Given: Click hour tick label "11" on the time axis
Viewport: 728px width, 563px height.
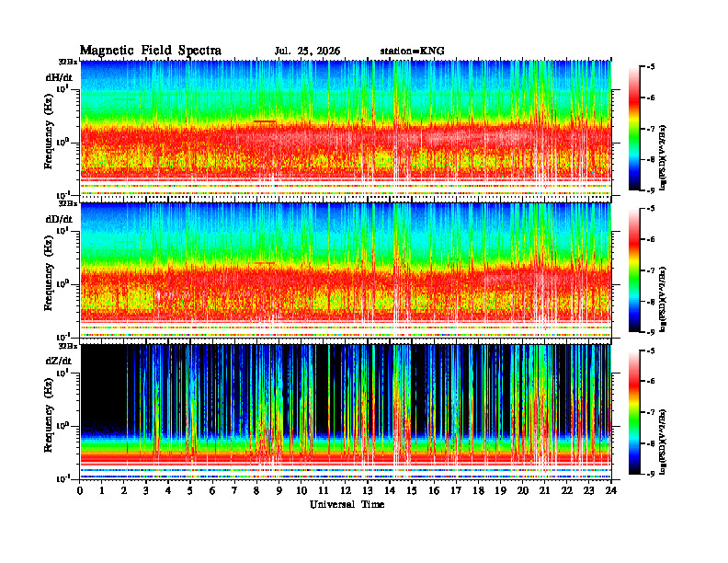Looking at the screenshot, I should (x=324, y=491).
